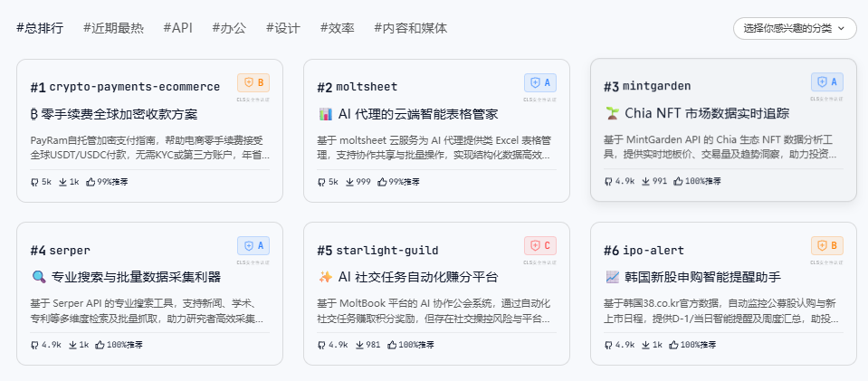Click thumbs-up recommend icon on ipo-alert card
This screenshot has width=868, height=381.
pos(671,345)
